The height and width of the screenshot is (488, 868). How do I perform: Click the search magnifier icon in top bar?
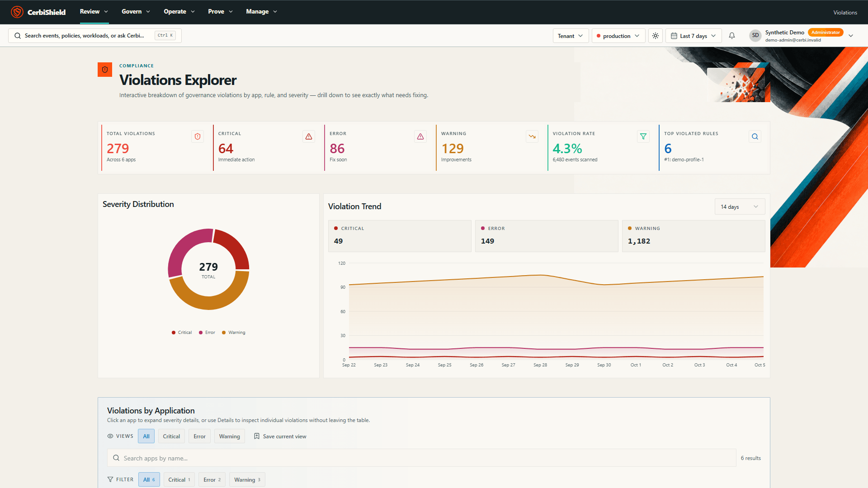pos(18,36)
